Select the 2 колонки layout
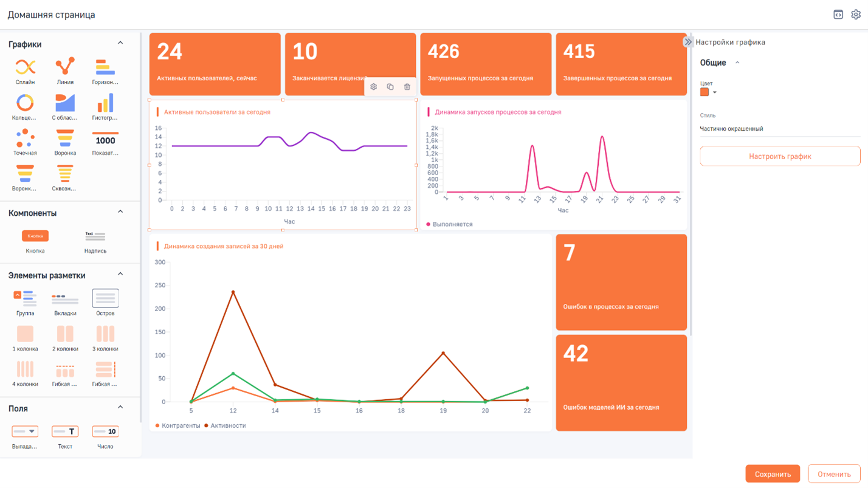868x488 pixels. (65, 339)
